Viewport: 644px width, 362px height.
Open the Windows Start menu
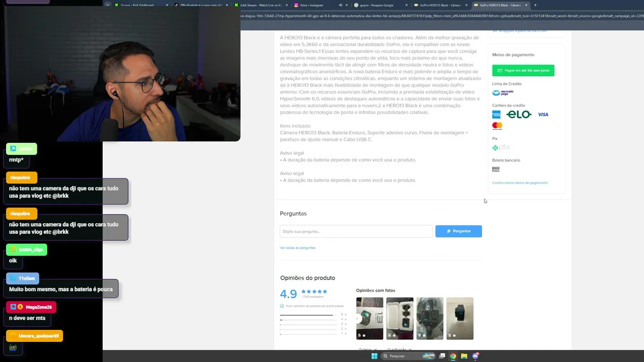[x=374, y=356]
